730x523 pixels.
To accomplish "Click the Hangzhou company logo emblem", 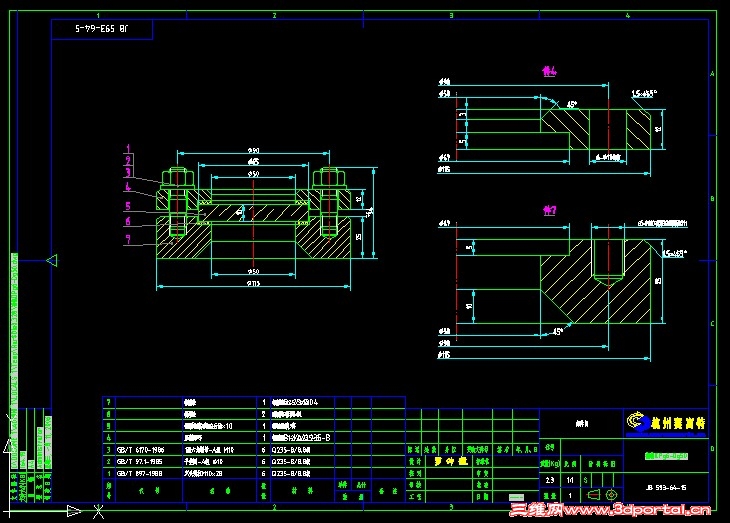I will click(x=637, y=421).
